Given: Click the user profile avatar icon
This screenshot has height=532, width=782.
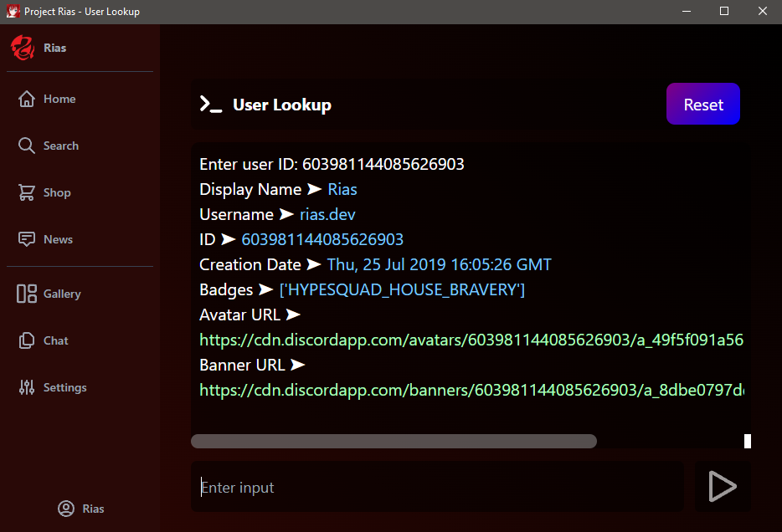Looking at the screenshot, I should pyautogui.click(x=66, y=509).
